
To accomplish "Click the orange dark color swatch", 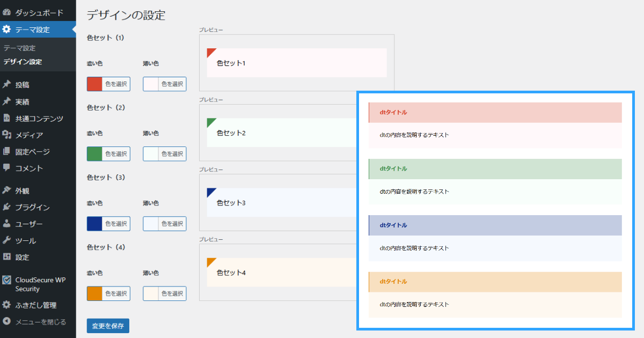I will click(94, 293).
